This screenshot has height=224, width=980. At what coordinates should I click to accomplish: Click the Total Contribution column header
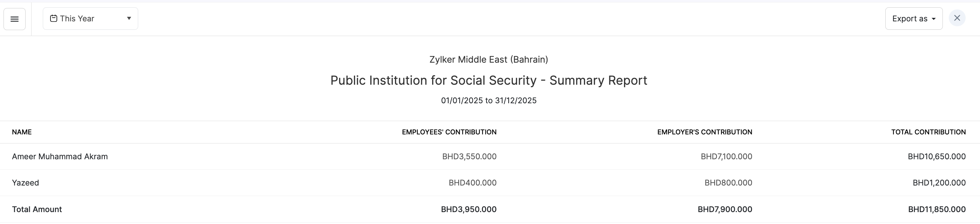(x=928, y=132)
